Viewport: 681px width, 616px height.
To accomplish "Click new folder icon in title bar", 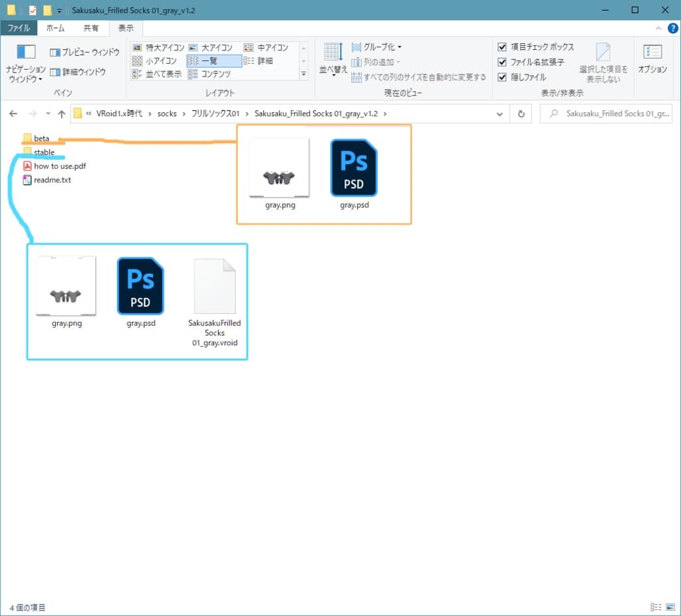I will [x=47, y=10].
